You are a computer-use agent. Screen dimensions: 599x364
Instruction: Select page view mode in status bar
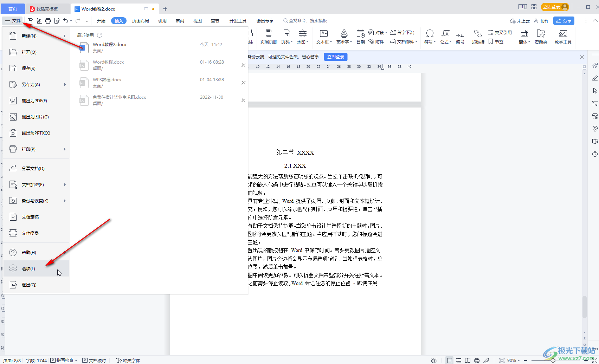(449, 360)
